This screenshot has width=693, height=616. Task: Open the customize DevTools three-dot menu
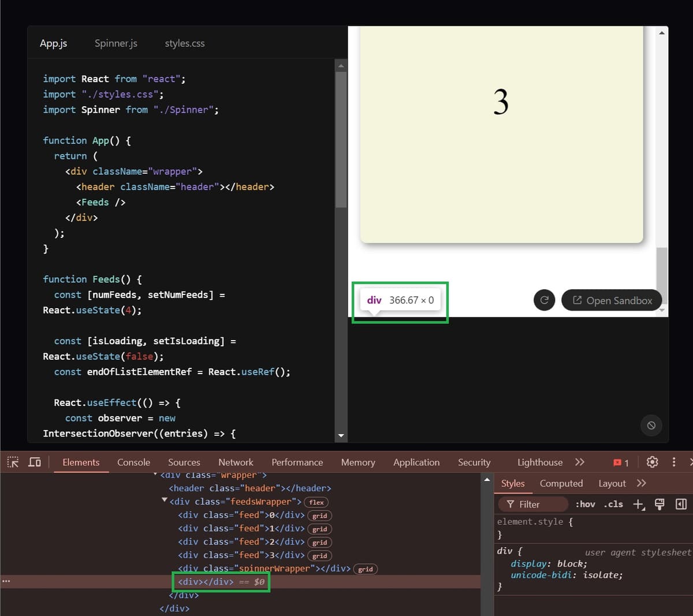pos(673,462)
